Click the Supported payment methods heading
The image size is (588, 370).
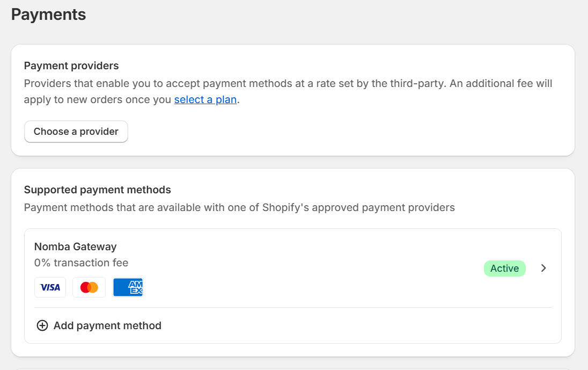(x=98, y=190)
